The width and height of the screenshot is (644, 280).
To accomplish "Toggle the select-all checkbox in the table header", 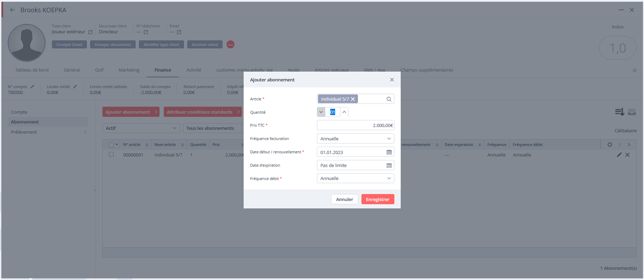I will tap(111, 145).
